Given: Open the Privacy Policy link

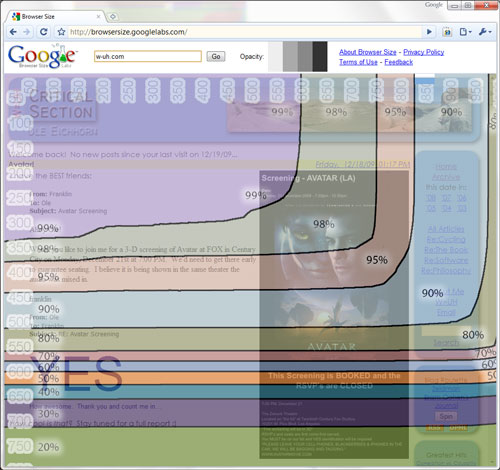Looking at the screenshot, I should point(424,52).
